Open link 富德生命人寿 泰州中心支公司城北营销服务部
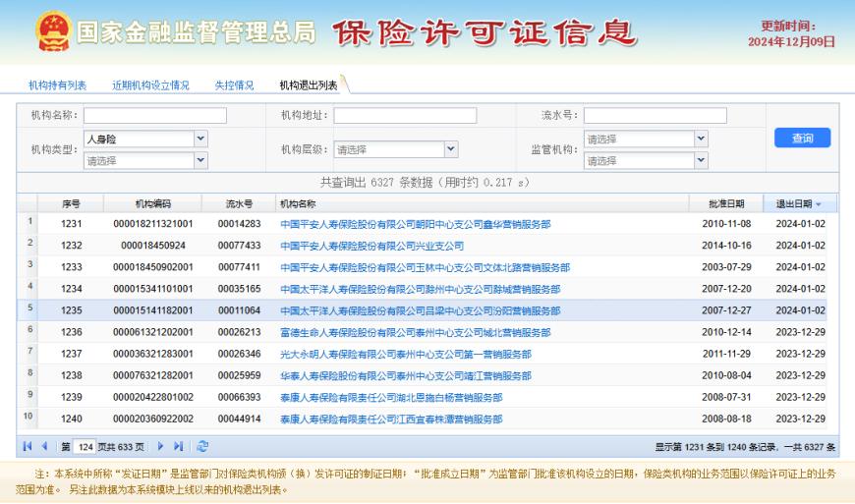The image size is (855, 504). [415, 332]
